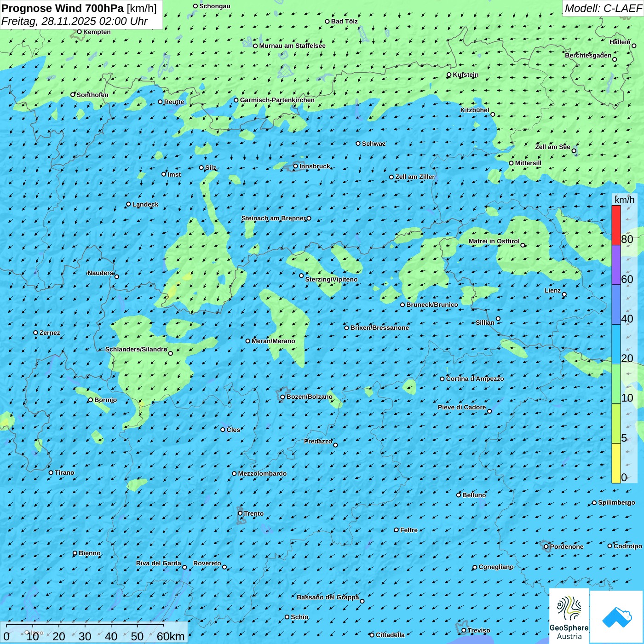Click the 'Kitzbühel' label
The image size is (644, 644).
475,110
